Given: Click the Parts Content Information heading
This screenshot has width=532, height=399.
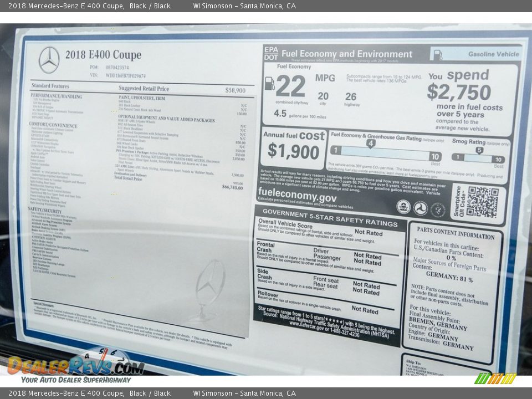Looking at the screenshot, I should [456, 232].
